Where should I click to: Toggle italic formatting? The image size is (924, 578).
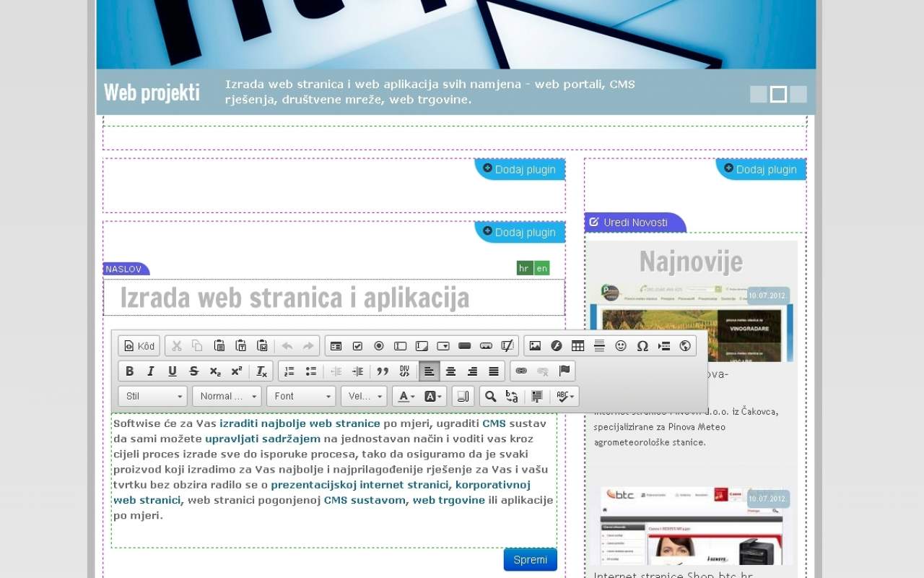151,371
